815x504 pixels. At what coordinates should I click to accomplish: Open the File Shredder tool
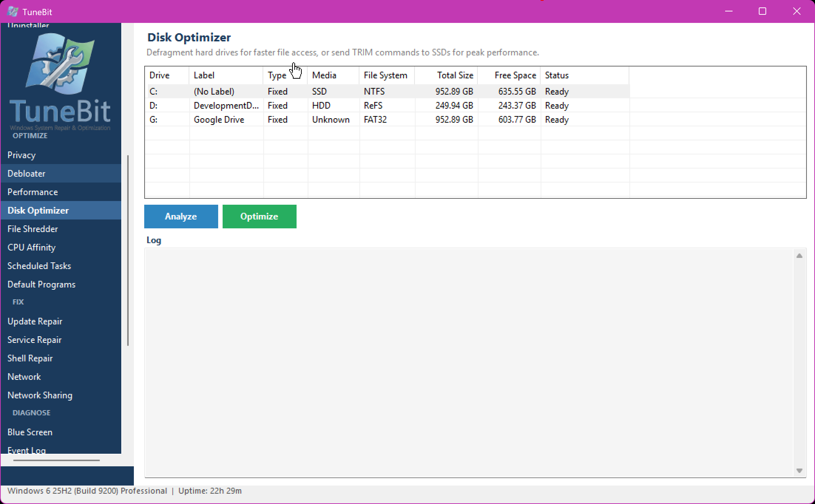pyautogui.click(x=61, y=229)
